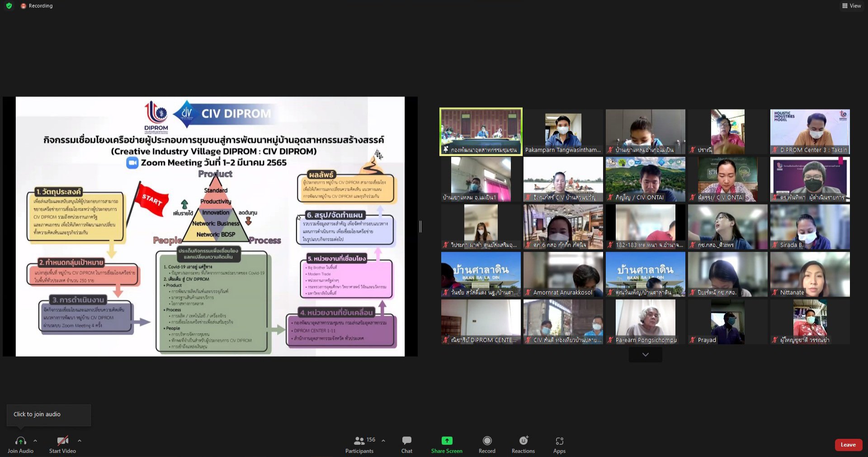Select Sirada B. participant video

click(810, 227)
